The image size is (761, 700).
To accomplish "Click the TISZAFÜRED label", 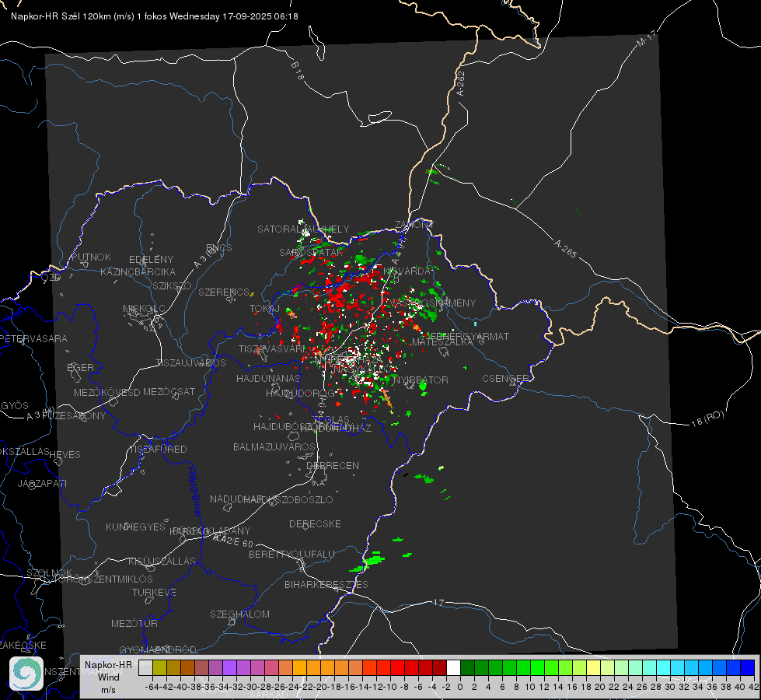I will point(158,449).
